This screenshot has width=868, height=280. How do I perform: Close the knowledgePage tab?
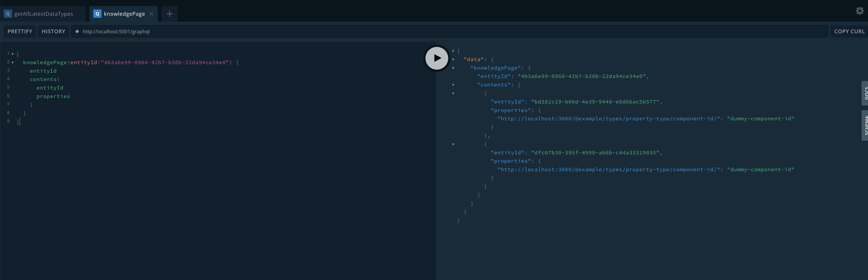click(151, 14)
